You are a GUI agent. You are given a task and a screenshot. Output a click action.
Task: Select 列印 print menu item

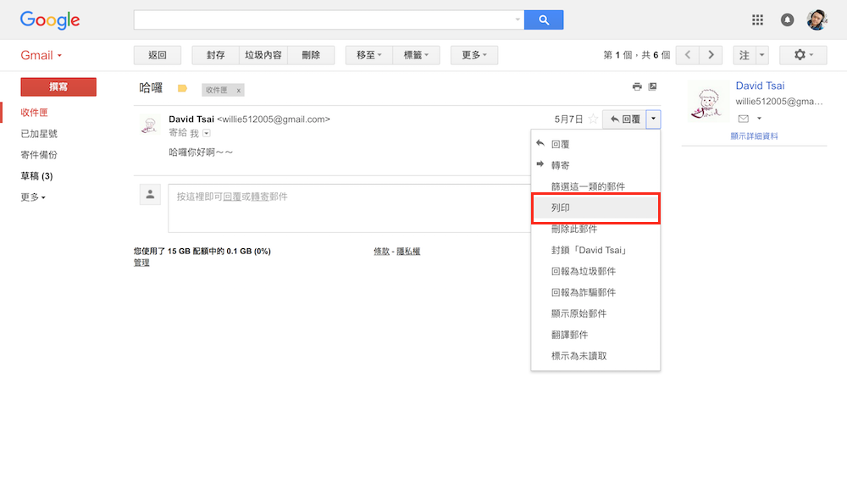[595, 208]
